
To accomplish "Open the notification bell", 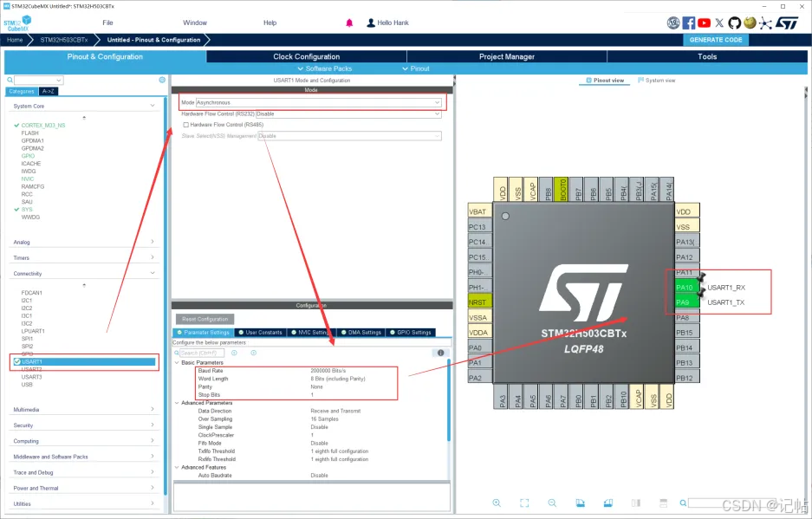I will click(349, 23).
